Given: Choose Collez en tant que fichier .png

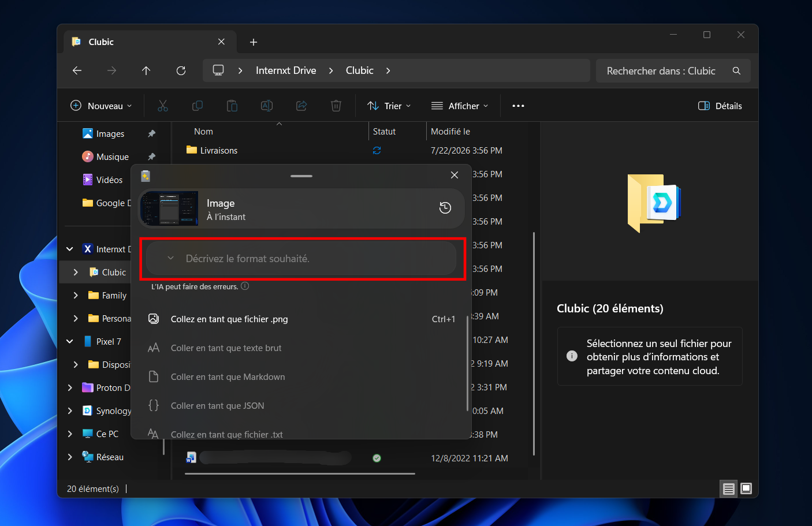Looking at the screenshot, I should 301,319.
